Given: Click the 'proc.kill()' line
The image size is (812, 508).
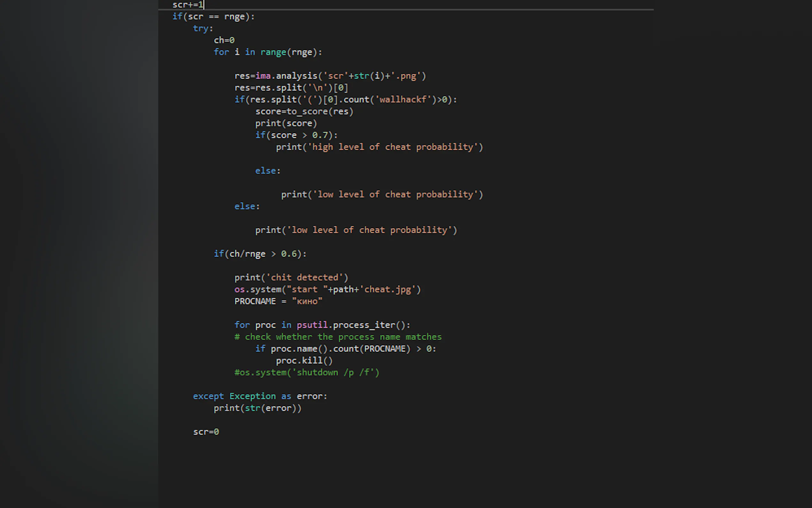Looking at the screenshot, I should [x=304, y=361].
